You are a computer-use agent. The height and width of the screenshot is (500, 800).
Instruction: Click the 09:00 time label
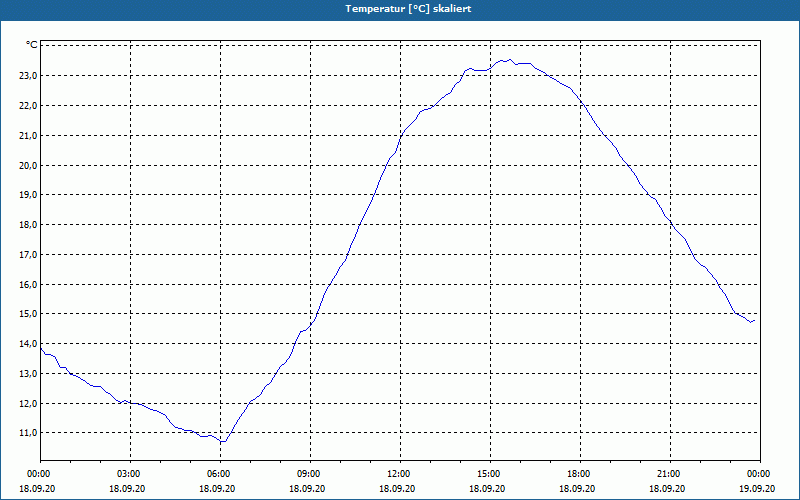(307, 474)
